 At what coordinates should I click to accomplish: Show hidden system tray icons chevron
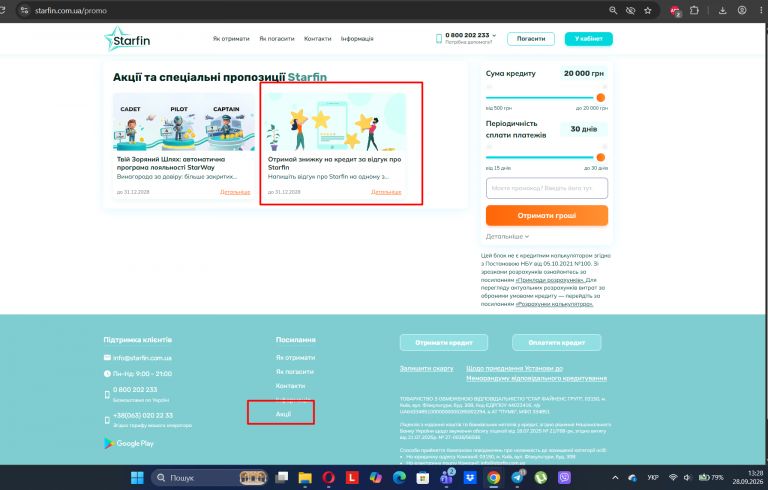[615, 477]
